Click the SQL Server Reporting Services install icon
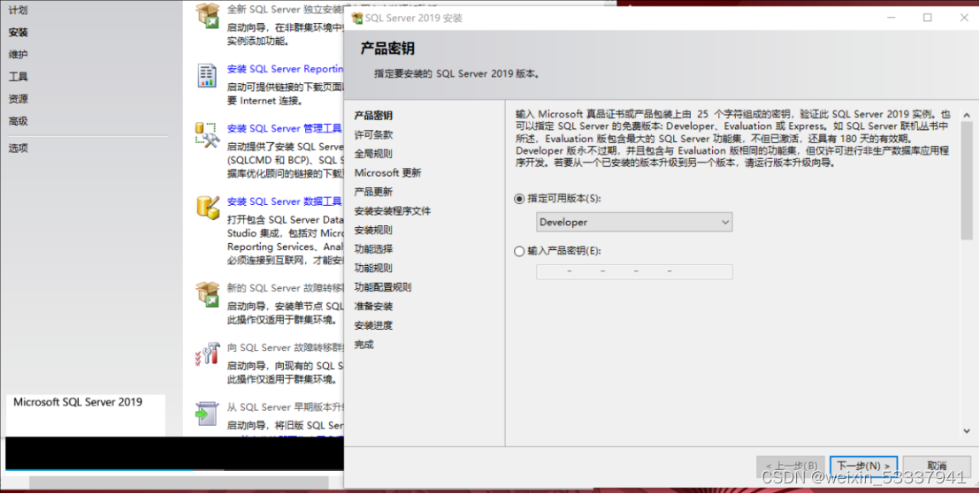The width and height of the screenshot is (980, 494). pos(207,75)
